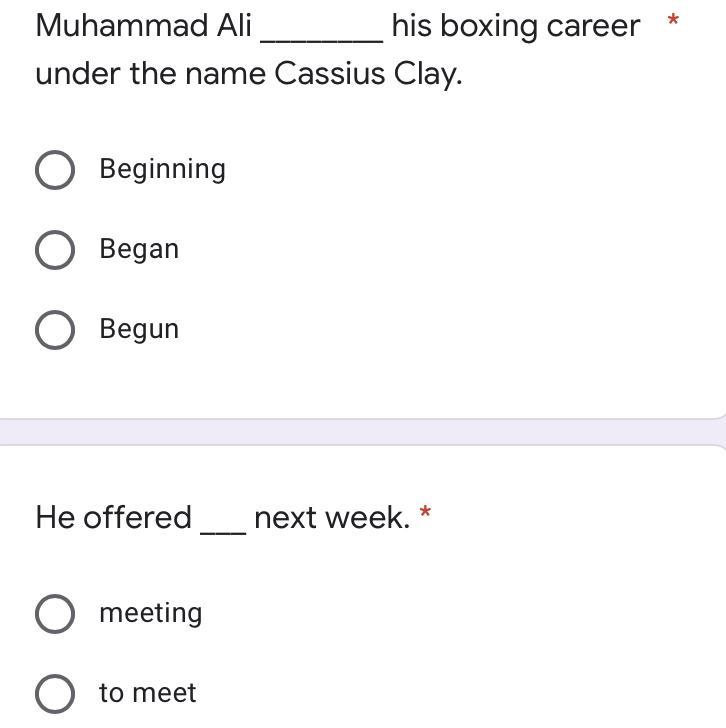Choose the Began radio circle
The width and height of the screenshot is (726, 728).
tap(54, 250)
